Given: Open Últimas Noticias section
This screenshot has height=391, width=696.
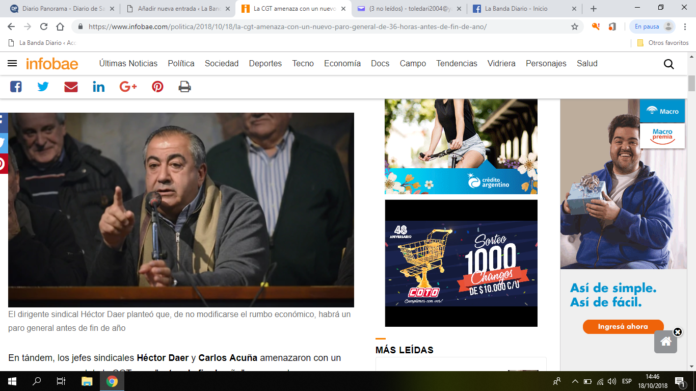Looking at the screenshot, I should [128, 63].
